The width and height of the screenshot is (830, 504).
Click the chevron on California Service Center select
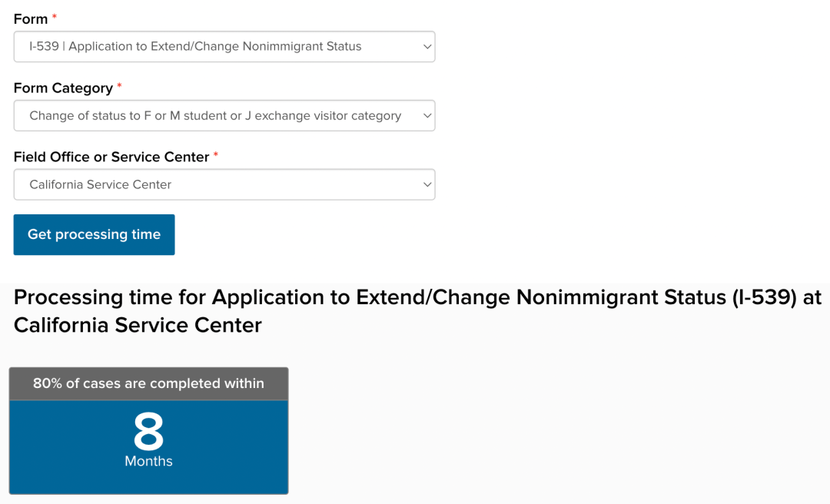pyautogui.click(x=427, y=185)
